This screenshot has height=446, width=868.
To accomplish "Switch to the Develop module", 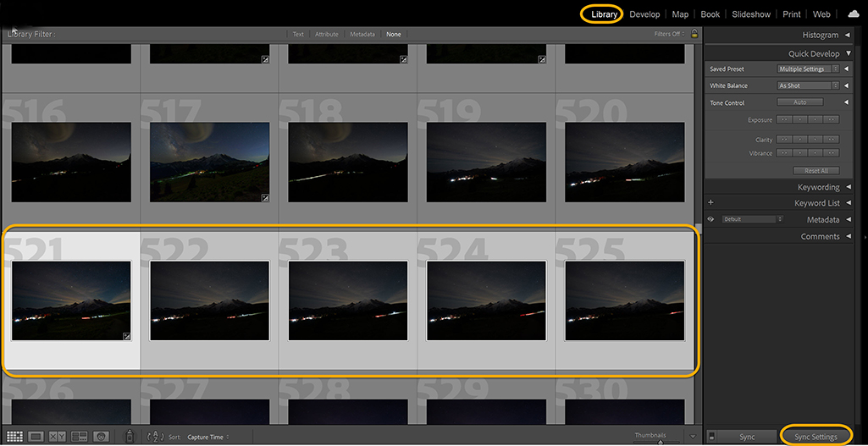I will pyautogui.click(x=644, y=14).
